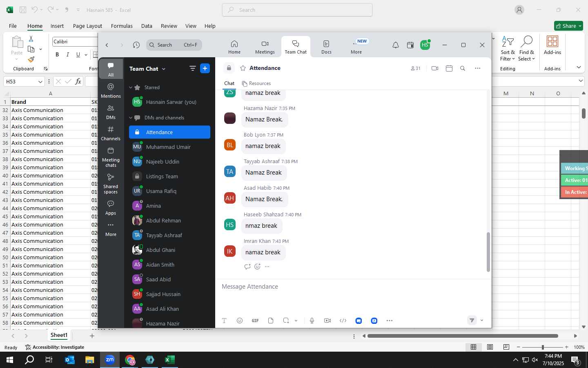Open Zoom Meetings tab
The image size is (588, 368).
point(265,47)
